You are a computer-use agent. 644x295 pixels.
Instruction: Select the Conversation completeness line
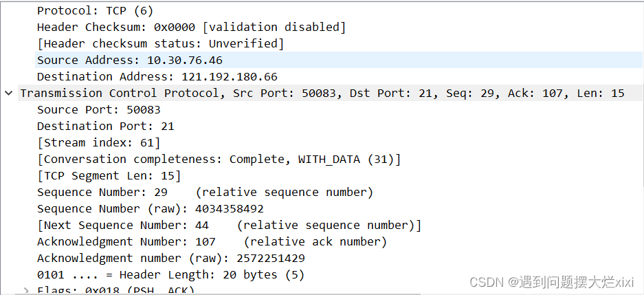219,159
